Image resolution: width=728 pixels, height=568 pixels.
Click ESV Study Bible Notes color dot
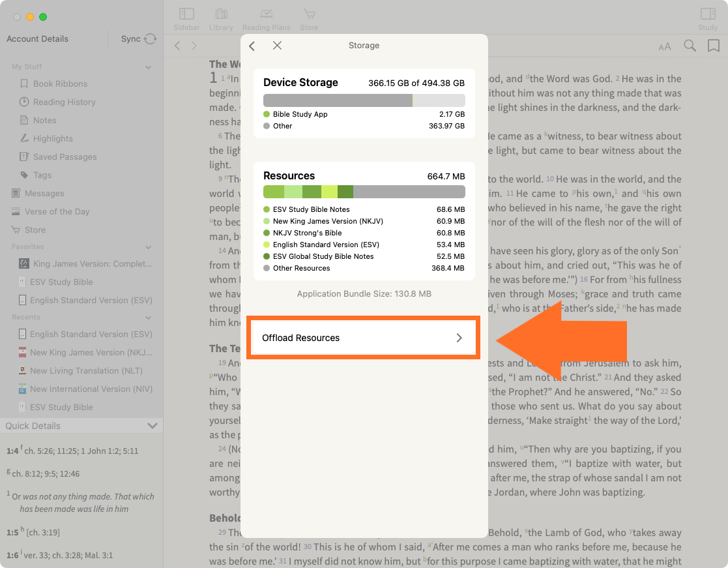coord(267,209)
